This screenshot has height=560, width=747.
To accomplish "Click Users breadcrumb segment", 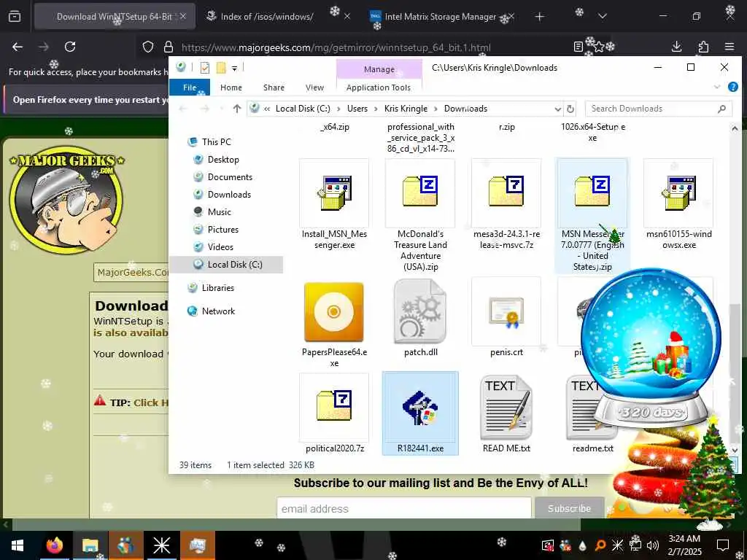I will 357,109.
